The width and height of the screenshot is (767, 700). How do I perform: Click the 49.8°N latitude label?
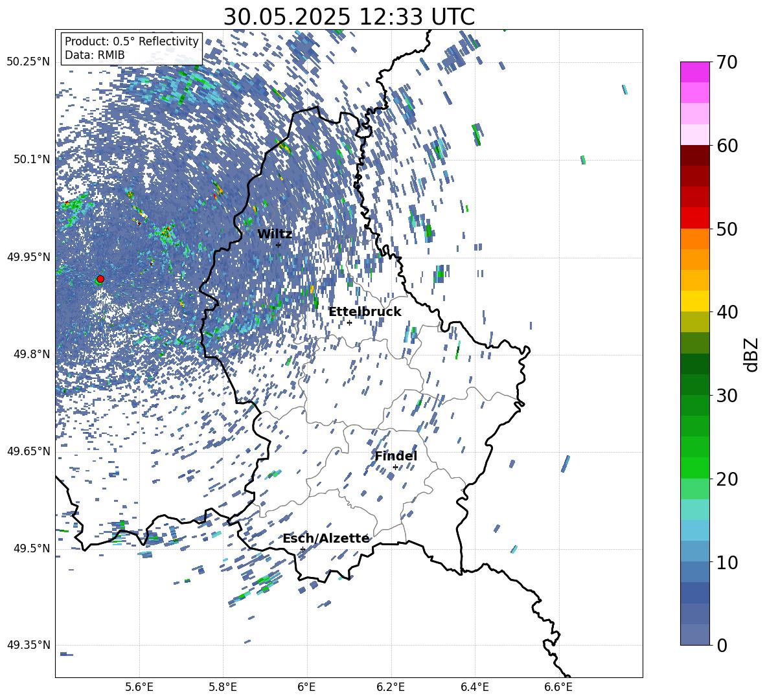click(x=32, y=354)
